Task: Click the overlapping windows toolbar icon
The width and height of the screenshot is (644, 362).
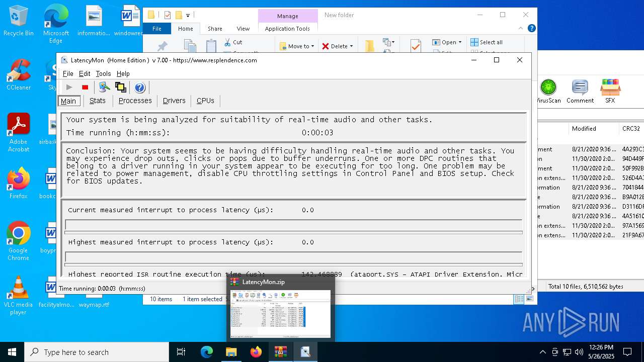Action: click(x=120, y=87)
